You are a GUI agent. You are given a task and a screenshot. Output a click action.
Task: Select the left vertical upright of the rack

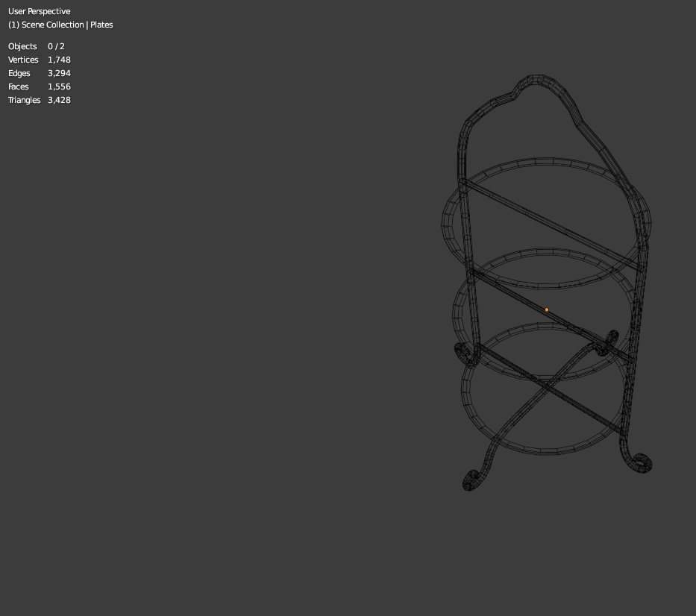click(x=470, y=266)
